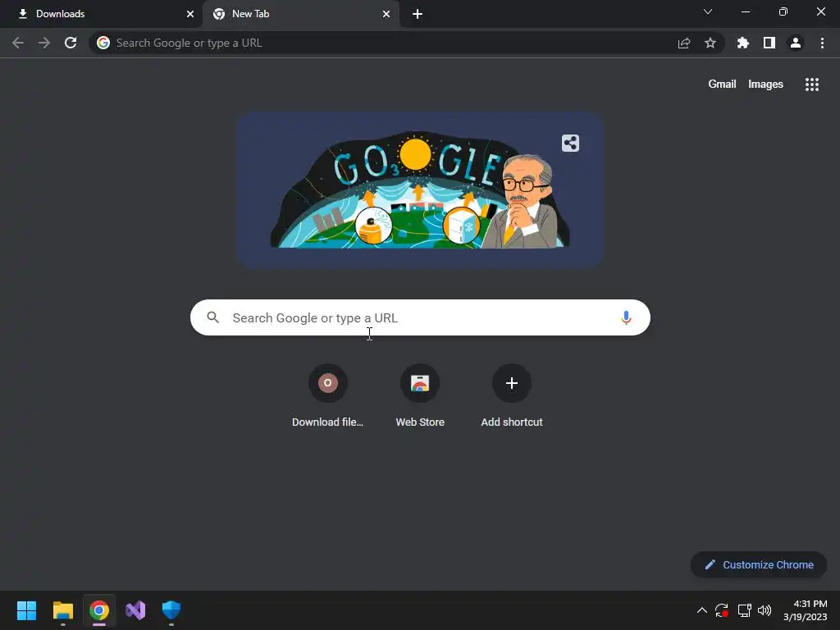Viewport: 840px width, 630px height.
Task: Open the Windows Start menu
Action: click(x=26, y=610)
